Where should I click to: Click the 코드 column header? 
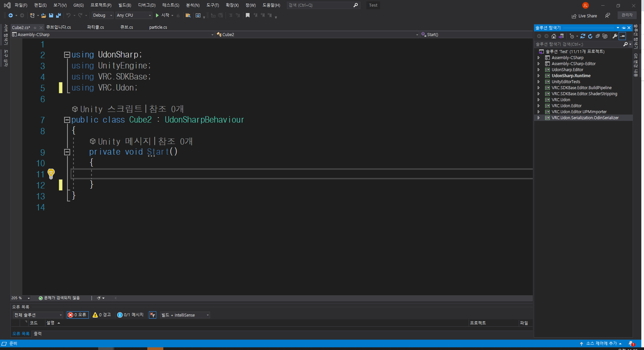click(x=34, y=323)
